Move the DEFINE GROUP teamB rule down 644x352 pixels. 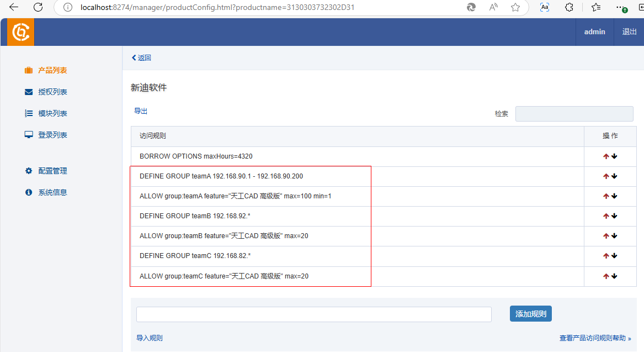point(614,216)
